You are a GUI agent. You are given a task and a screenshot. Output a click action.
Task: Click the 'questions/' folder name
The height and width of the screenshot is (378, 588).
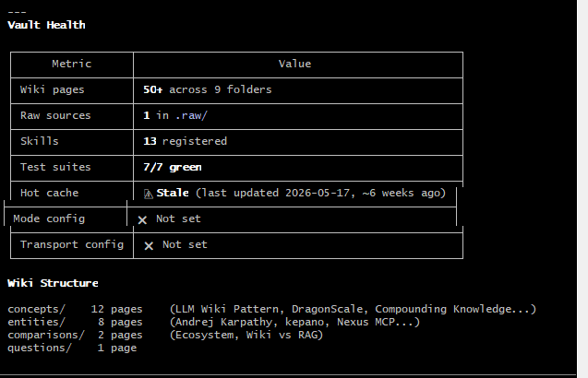40,348
